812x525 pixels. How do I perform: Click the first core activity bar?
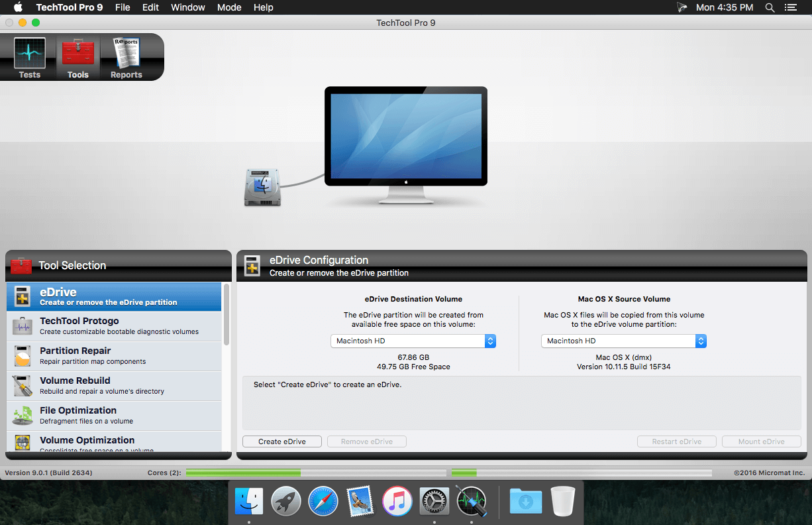point(316,473)
